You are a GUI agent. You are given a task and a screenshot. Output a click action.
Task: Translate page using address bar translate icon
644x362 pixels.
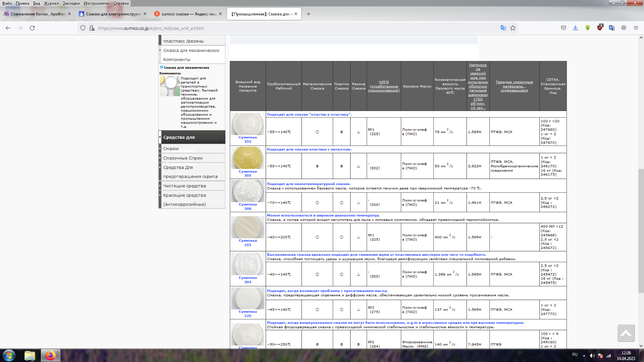[x=503, y=28]
